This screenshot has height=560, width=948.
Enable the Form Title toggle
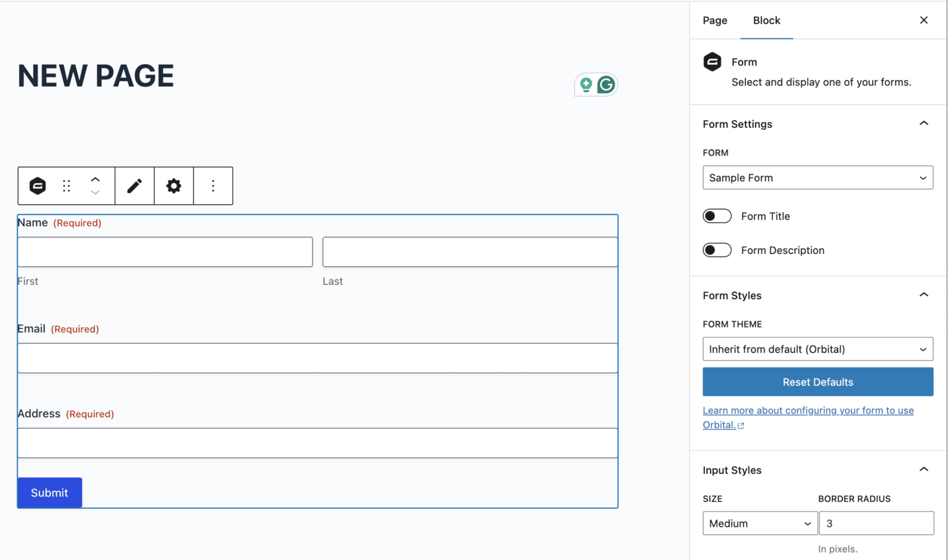coord(717,216)
